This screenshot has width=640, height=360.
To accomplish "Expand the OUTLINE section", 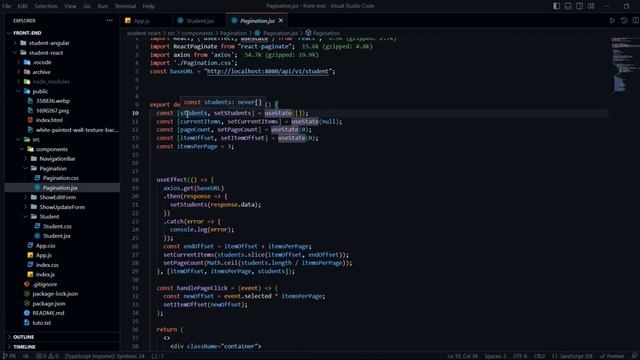I will tap(23, 337).
